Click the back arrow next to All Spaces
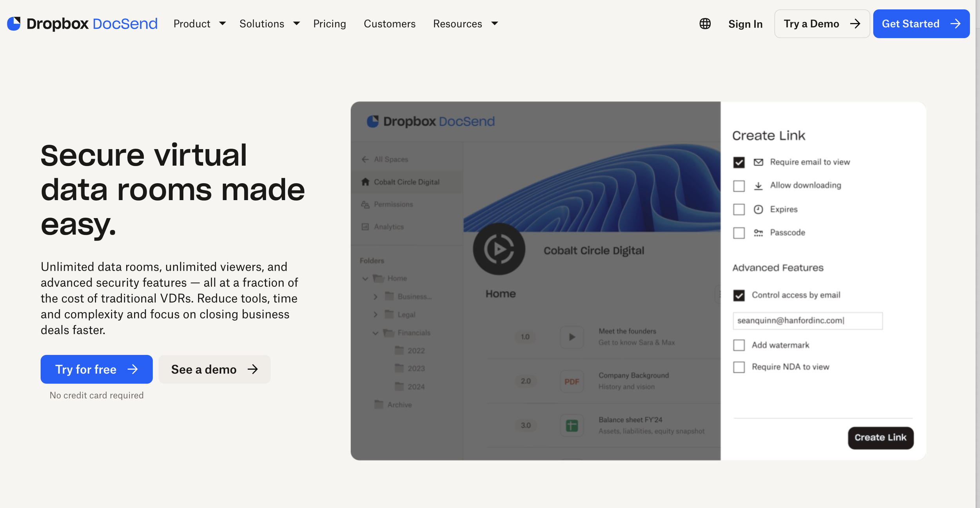This screenshot has height=508, width=980. 365,159
